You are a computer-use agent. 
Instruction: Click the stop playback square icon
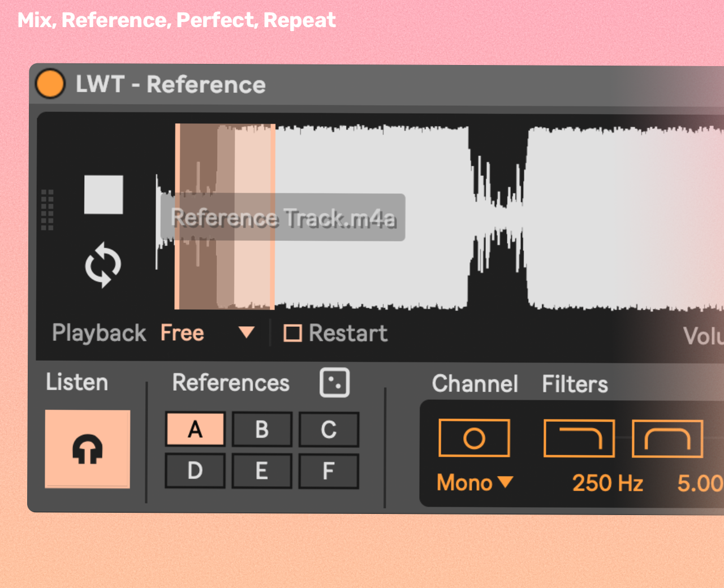point(104,194)
